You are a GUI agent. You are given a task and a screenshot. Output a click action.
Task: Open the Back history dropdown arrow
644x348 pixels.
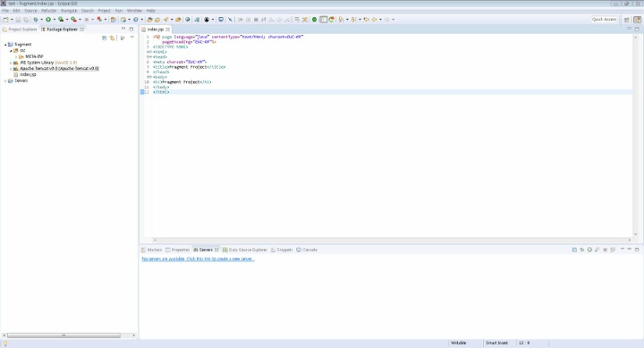tap(380, 20)
